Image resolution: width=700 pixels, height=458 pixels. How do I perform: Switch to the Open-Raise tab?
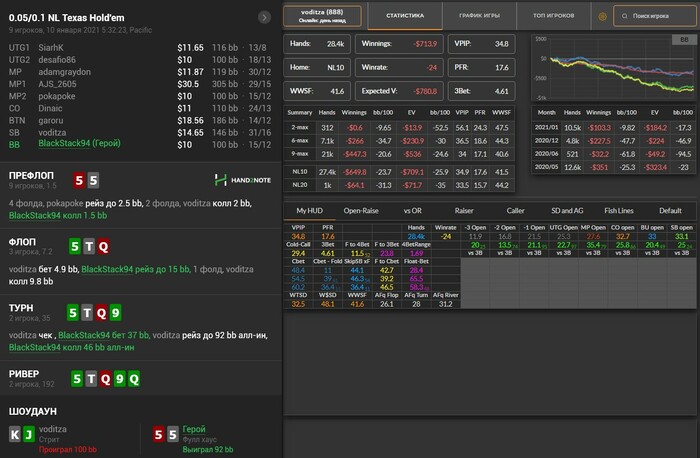361,211
